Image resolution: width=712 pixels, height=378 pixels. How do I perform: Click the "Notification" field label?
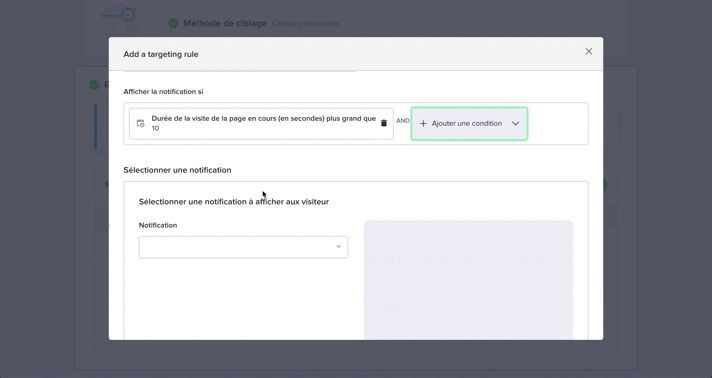click(158, 225)
